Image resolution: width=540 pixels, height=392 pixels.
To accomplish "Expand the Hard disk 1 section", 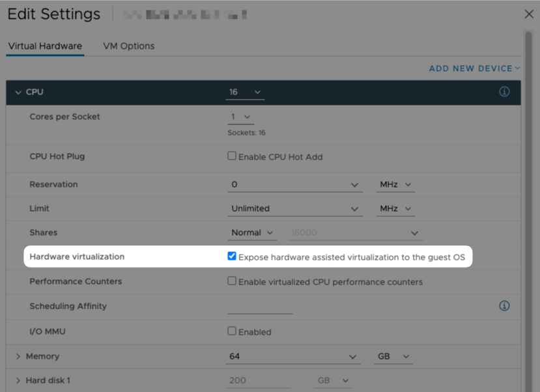I will coord(18,380).
